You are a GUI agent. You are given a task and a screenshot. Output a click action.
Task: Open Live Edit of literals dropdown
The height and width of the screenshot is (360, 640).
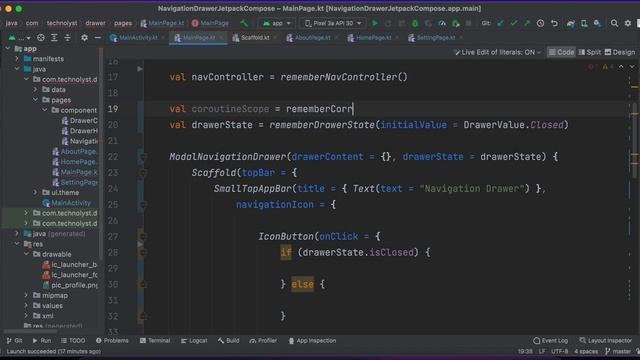497,52
